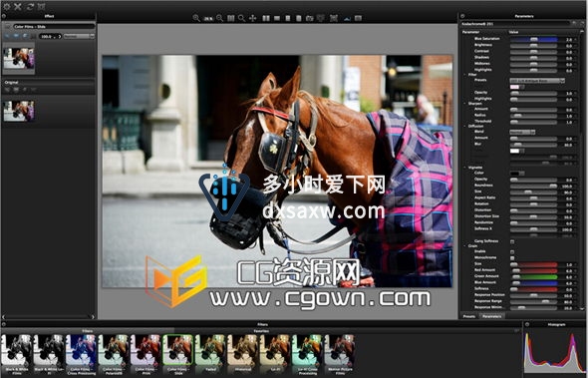Toggle the Grain Monochrome checkbox
Screen dimensions: 588x378
click(512, 258)
